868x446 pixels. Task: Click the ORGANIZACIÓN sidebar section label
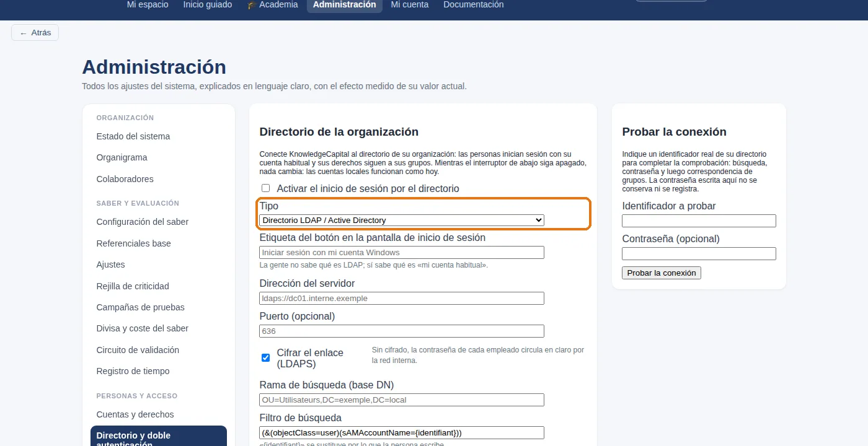(x=125, y=118)
